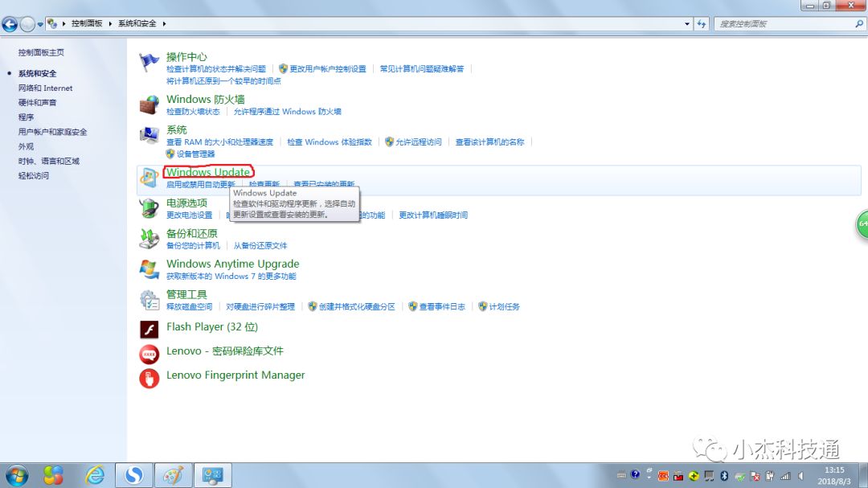The height and width of the screenshot is (488, 868).
Task: Select 用户帐户和家庭安全 in the left pane
Action: [x=52, y=132]
